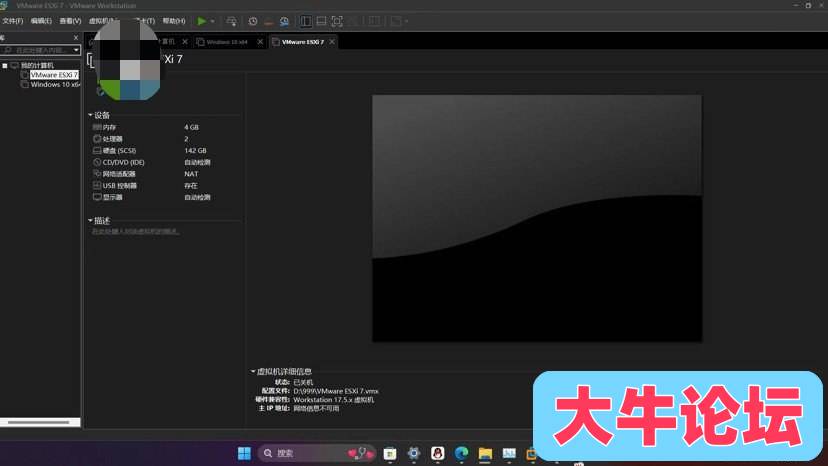
Task: Open File Explorer from the taskbar
Action: point(485,453)
